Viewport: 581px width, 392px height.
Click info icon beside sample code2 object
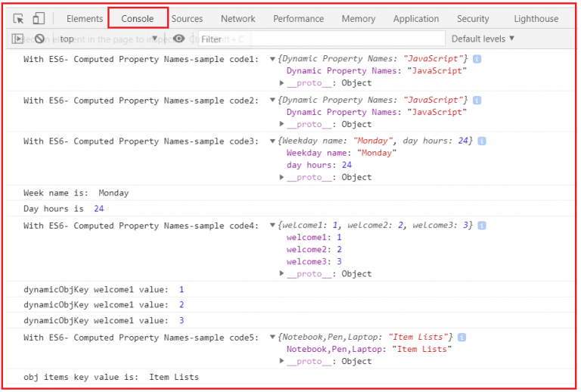477,100
